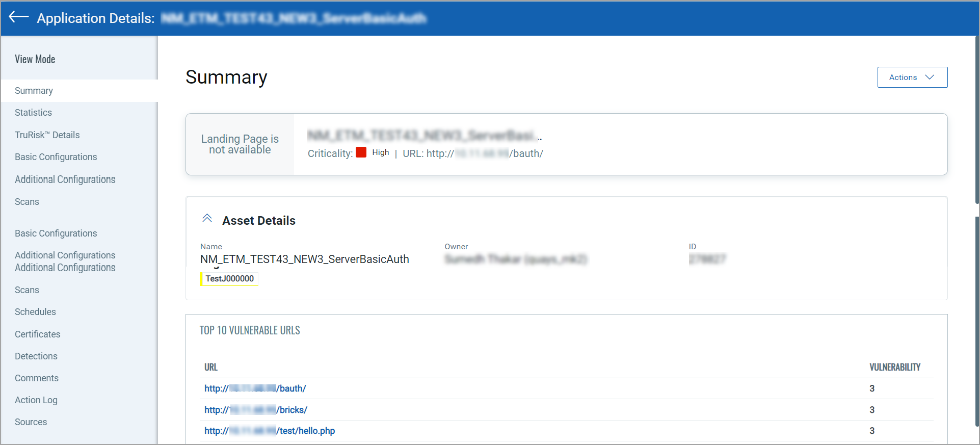Open the first Scans entry below Additional Configurations
Image resolution: width=980 pixels, height=445 pixels.
[x=27, y=202]
